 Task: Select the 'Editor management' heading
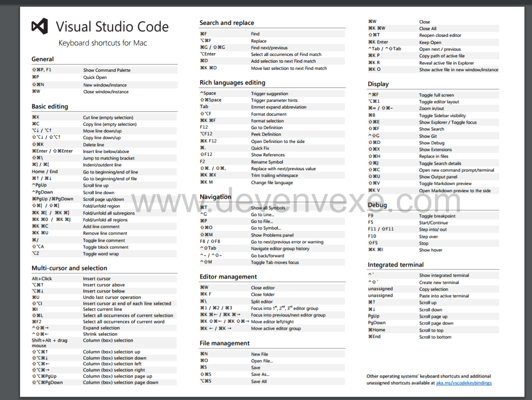point(228,277)
